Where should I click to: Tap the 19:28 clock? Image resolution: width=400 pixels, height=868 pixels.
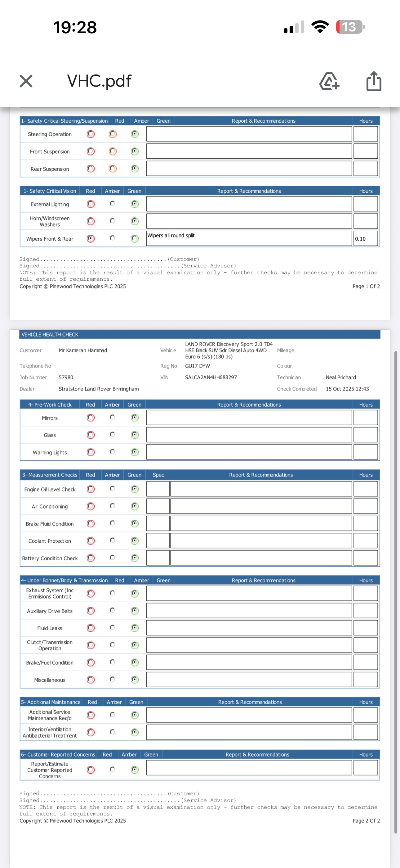[x=75, y=27]
